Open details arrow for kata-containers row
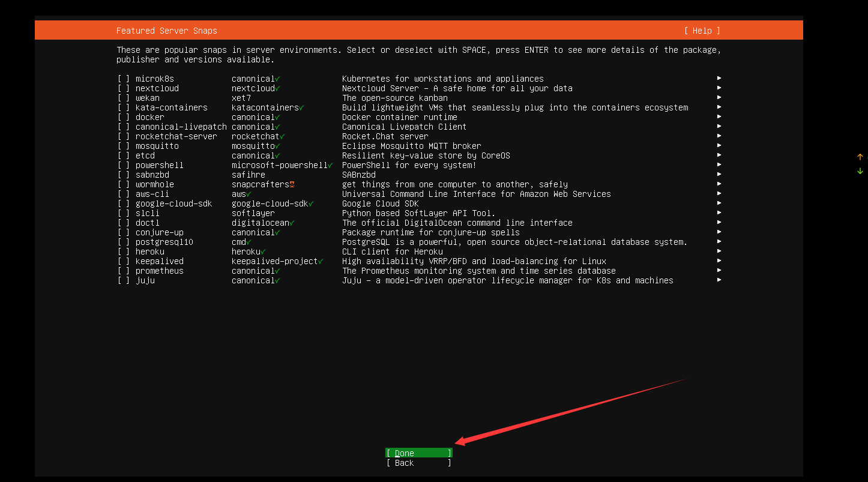 point(719,107)
